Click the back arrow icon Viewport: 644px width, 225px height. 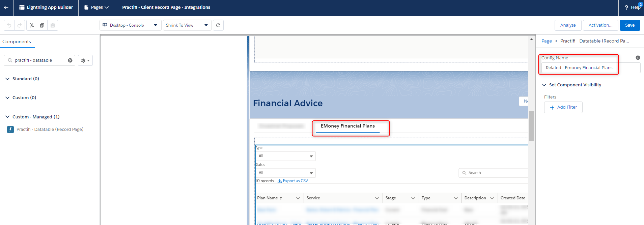point(6,7)
